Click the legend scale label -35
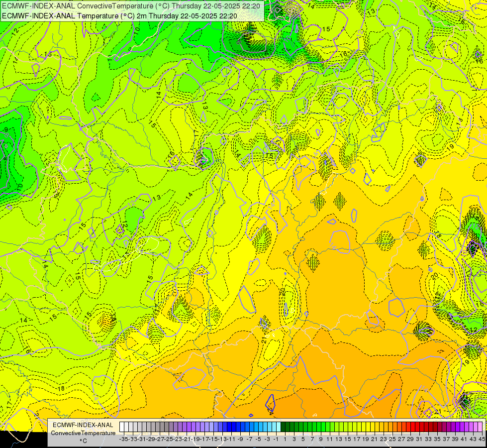 pyautogui.click(x=124, y=439)
